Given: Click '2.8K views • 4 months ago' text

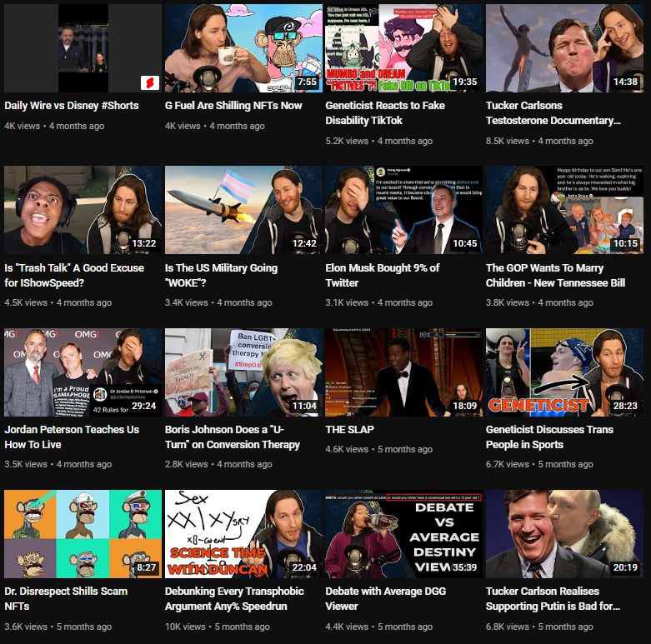Looking at the screenshot, I should [218, 464].
